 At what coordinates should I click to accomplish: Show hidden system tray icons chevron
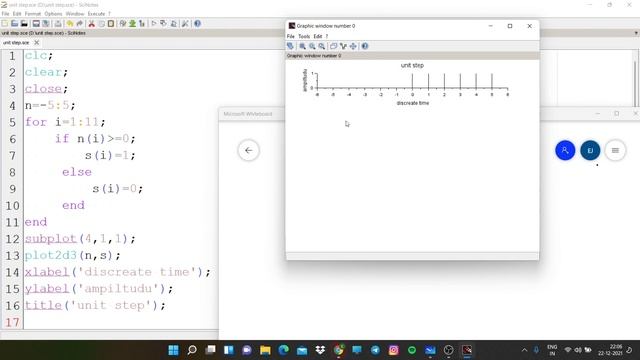(524, 350)
